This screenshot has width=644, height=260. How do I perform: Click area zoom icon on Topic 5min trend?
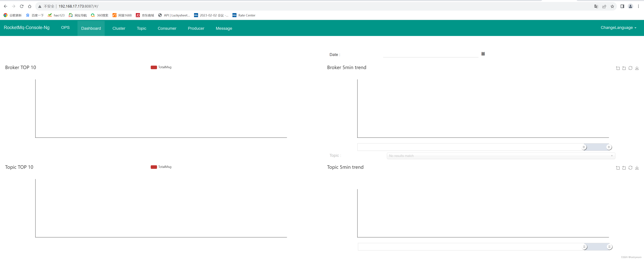click(618, 168)
